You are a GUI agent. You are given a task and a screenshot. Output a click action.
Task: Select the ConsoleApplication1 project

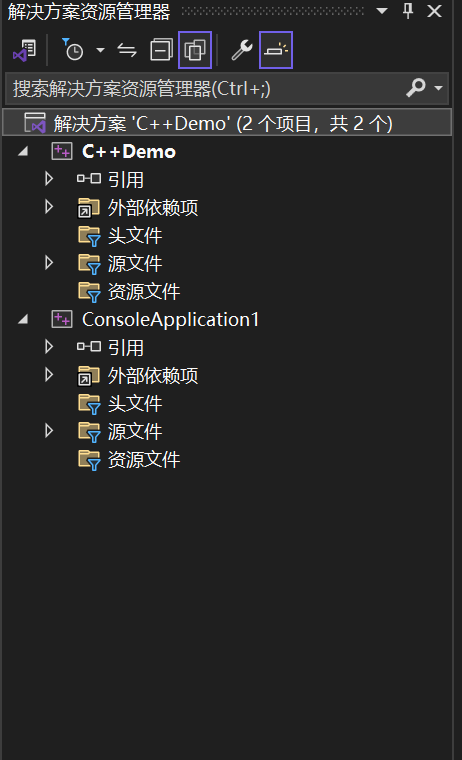click(x=171, y=320)
